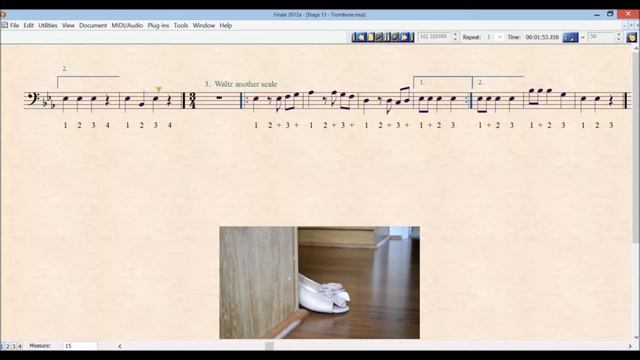This screenshot has width=640, height=360.
Task: Click the tempo note-duration selector icon
Action: [x=571, y=37]
